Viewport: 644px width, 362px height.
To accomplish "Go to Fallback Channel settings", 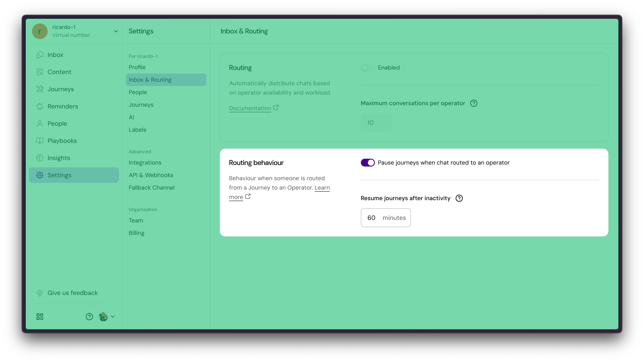I will coord(151,187).
